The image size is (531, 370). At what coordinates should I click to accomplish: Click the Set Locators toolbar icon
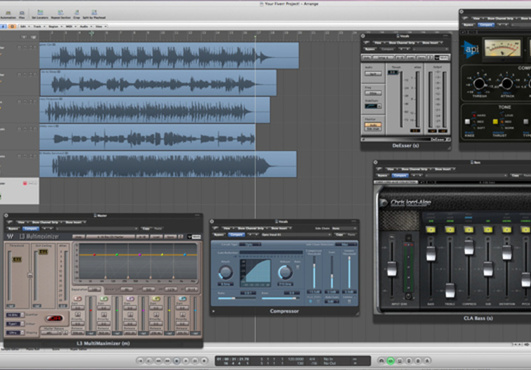point(40,14)
